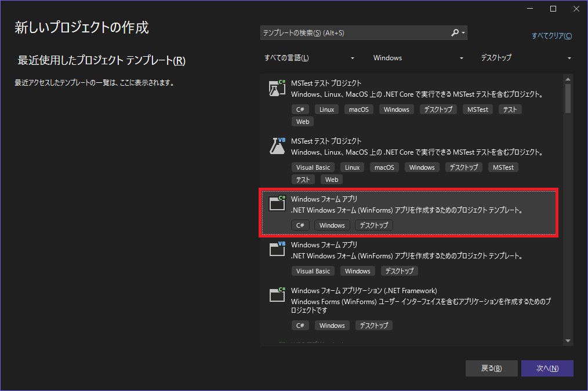This screenshot has width=588, height=391.
Task: Click the すべてクリア link
Action: (x=551, y=36)
